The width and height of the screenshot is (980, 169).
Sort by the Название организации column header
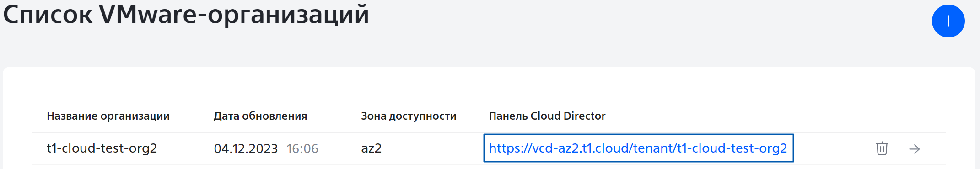coord(108,116)
